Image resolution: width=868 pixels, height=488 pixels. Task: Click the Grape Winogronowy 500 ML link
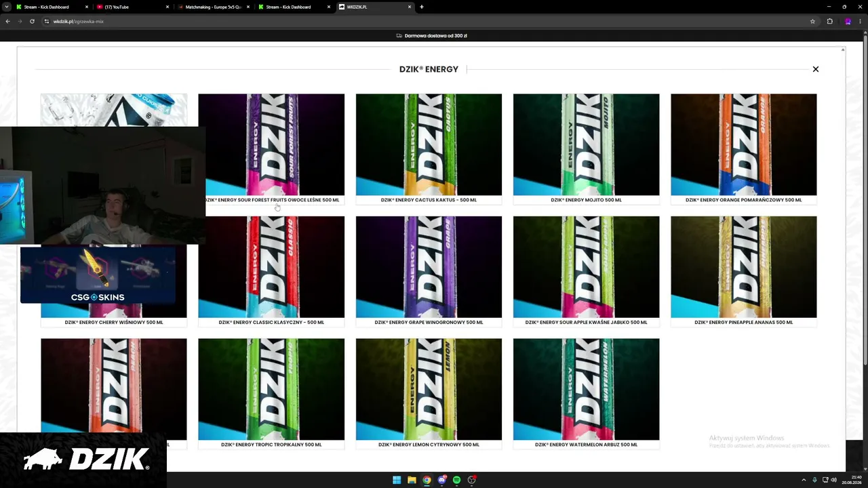point(429,323)
